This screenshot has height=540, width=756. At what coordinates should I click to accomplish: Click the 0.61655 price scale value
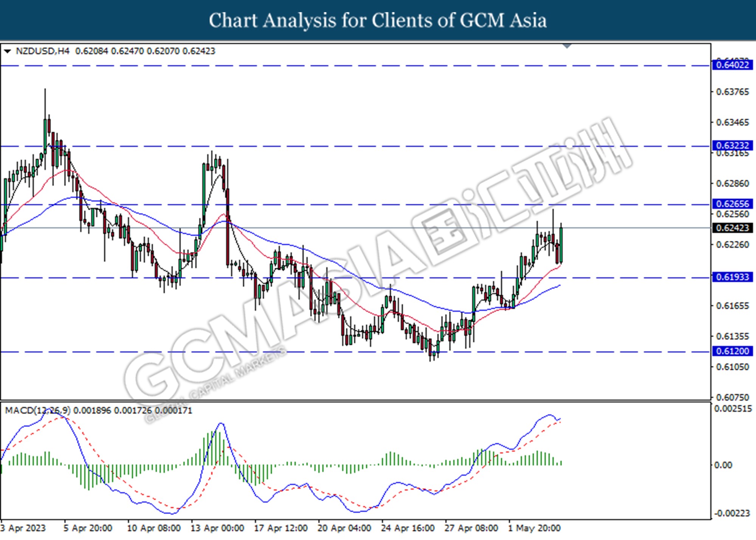733,306
